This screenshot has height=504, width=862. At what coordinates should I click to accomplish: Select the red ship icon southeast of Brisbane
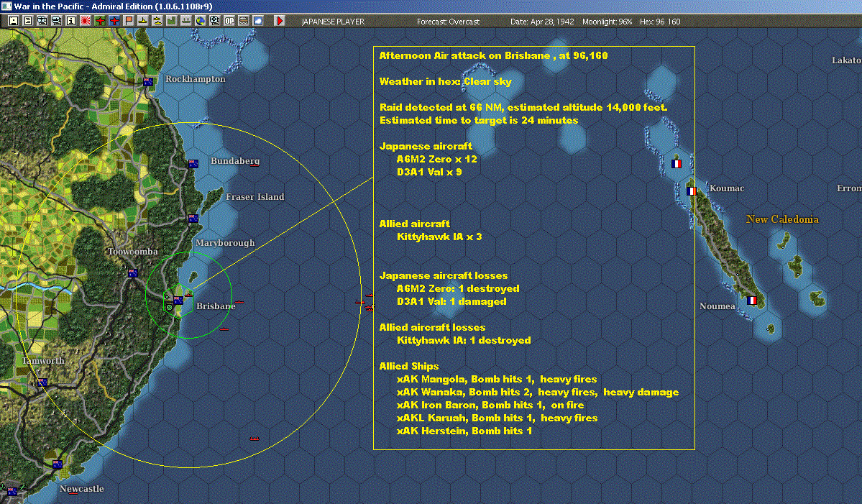click(224, 329)
